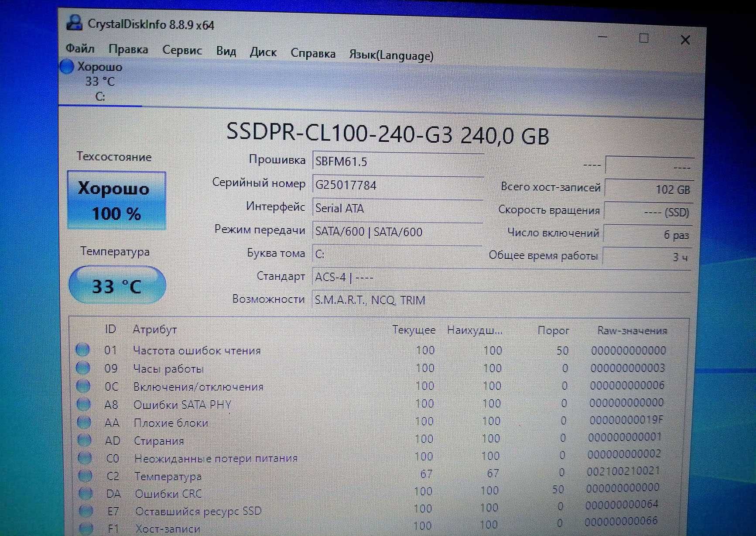
Task: Select the blue disk status circle for drive C:
Action: click(67, 67)
